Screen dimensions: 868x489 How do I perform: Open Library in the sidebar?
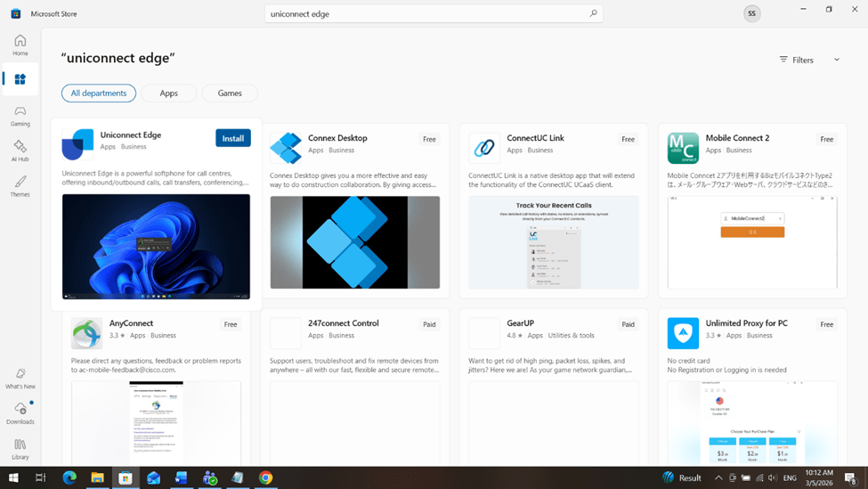pos(20,449)
